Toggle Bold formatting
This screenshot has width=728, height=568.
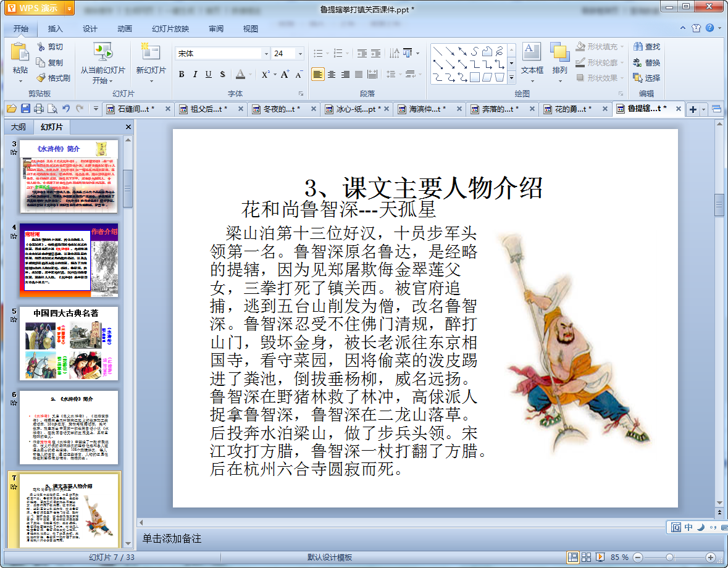click(x=182, y=74)
